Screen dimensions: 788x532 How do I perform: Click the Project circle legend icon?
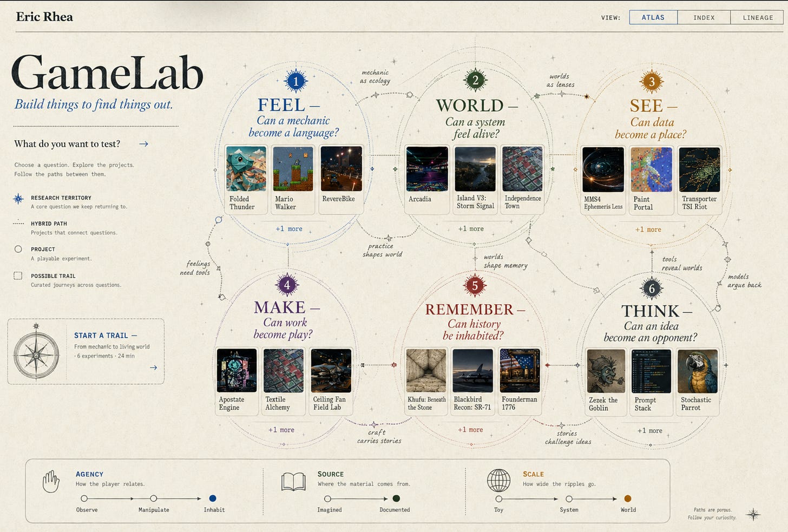[x=18, y=249]
